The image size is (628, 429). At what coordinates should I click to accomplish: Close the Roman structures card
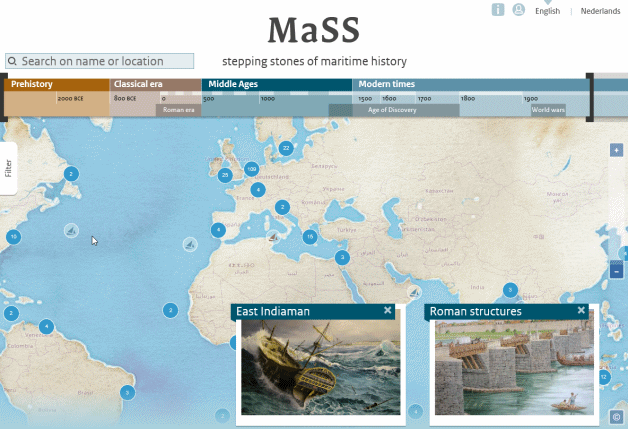pyautogui.click(x=581, y=311)
